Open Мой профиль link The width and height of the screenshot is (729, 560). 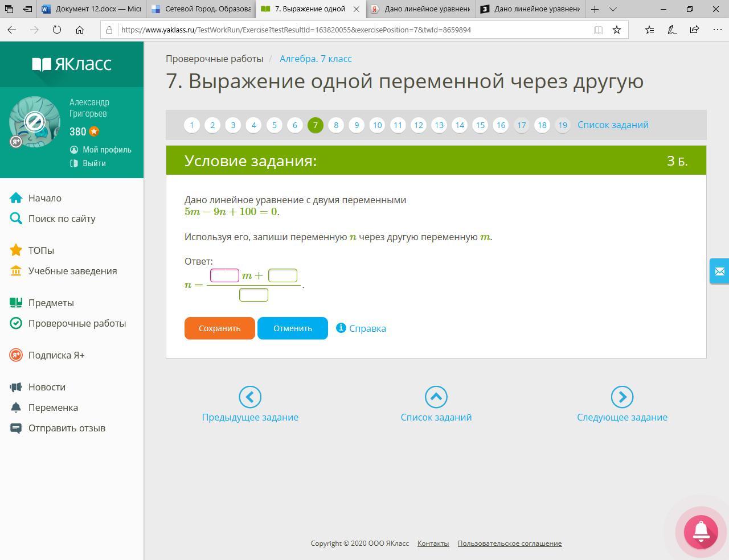[x=107, y=150]
